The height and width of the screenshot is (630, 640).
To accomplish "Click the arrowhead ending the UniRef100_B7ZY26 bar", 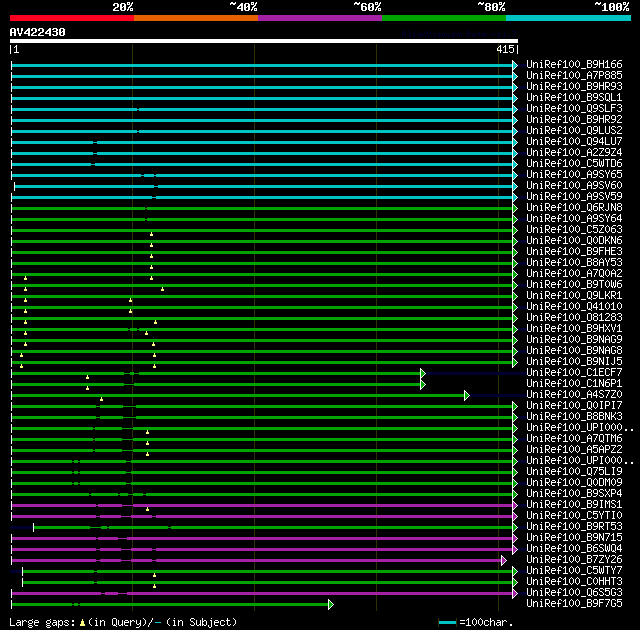I will [x=504, y=560].
